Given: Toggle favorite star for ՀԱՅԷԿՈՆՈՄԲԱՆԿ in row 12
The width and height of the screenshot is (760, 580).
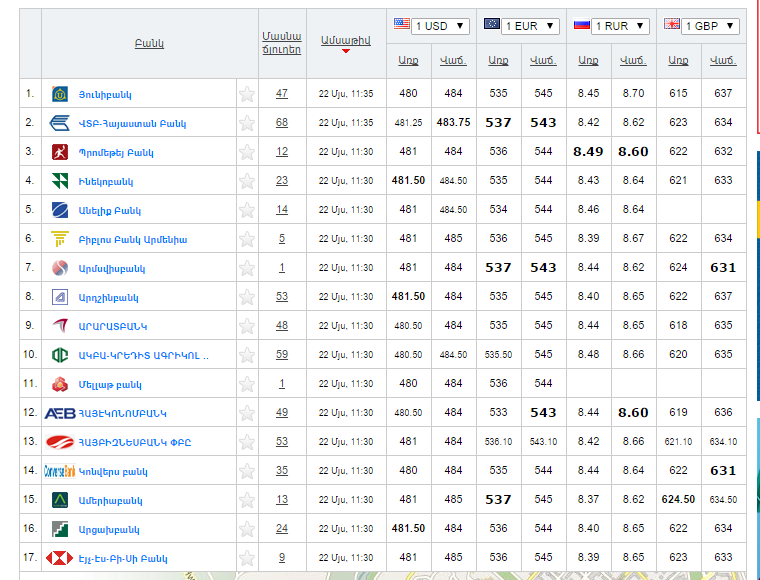Looking at the screenshot, I should tap(247, 413).
